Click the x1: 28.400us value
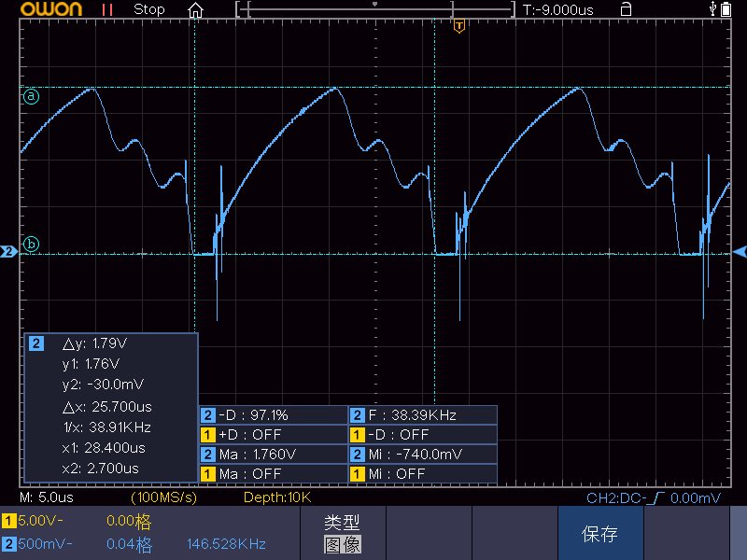Viewport: 747px width, 560px height. tap(104, 448)
